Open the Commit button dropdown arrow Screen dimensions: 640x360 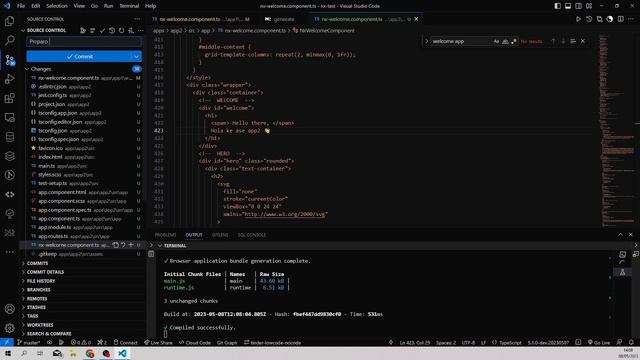pyautogui.click(x=136, y=56)
